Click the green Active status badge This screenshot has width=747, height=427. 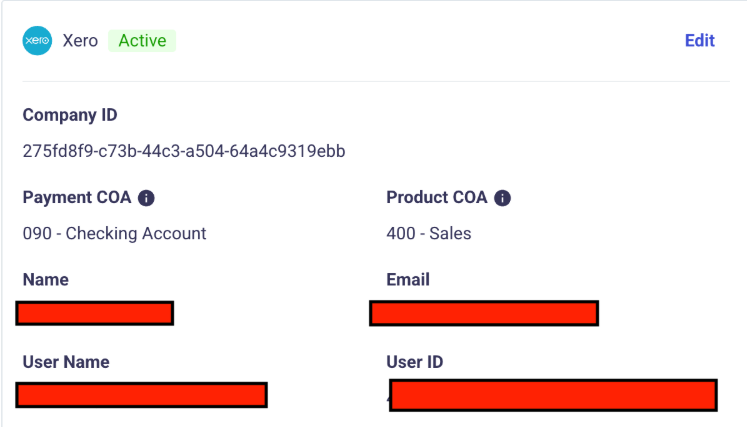coord(142,41)
